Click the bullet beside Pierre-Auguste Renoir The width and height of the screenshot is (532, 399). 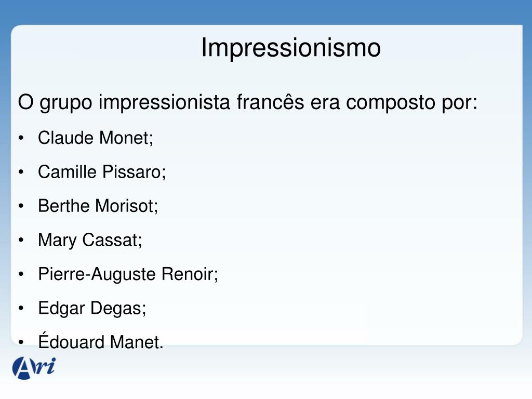21,274
